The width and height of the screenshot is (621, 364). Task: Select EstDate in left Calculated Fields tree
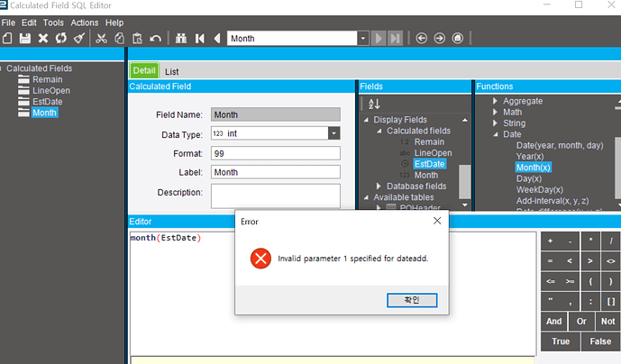coord(47,102)
